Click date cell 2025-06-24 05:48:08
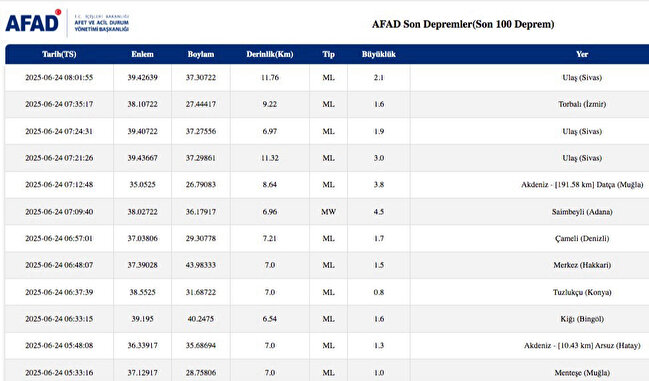 point(59,345)
